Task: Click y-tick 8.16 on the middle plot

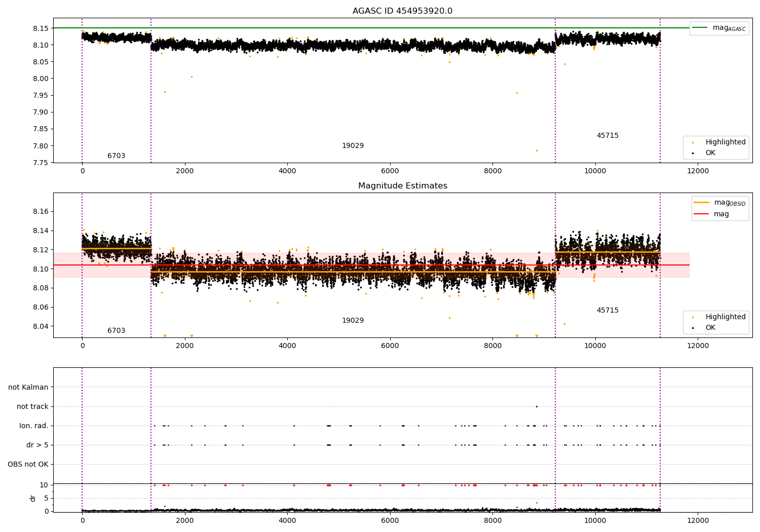Action: pos(41,211)
